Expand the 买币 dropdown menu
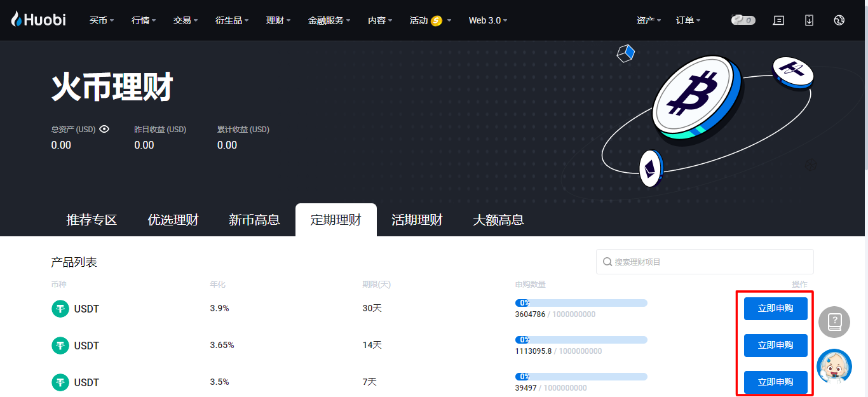 102,20
